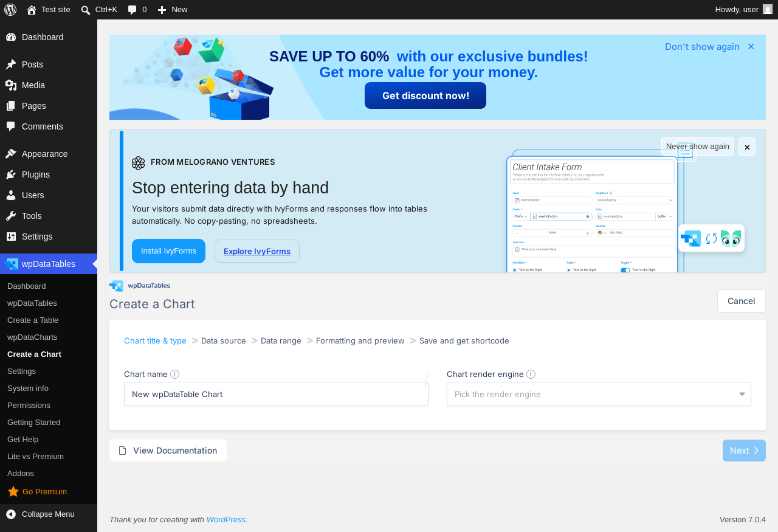Open View Documentation
Image resolution: width=778 pixels, height=532 pixels.
(x=168, y=451)
